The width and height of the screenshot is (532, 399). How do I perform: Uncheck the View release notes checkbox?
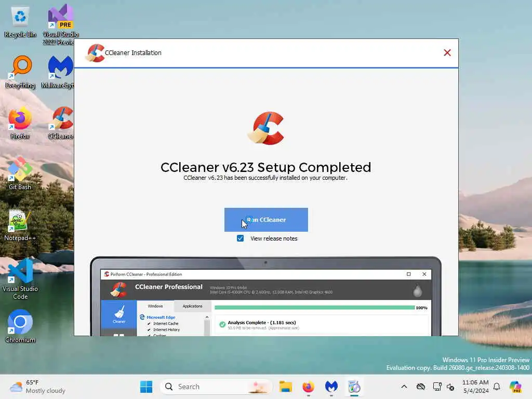pos(240,238)
